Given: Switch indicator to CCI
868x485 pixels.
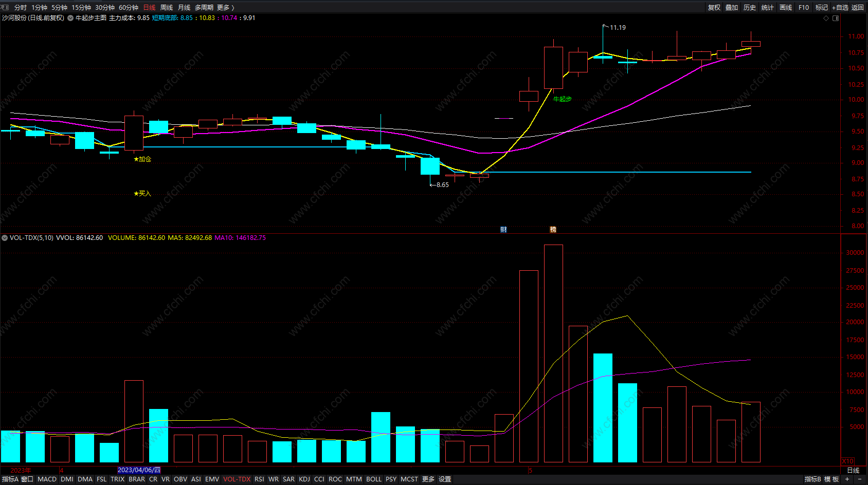Looking at the screenshot, I should (x=319, y=479).
